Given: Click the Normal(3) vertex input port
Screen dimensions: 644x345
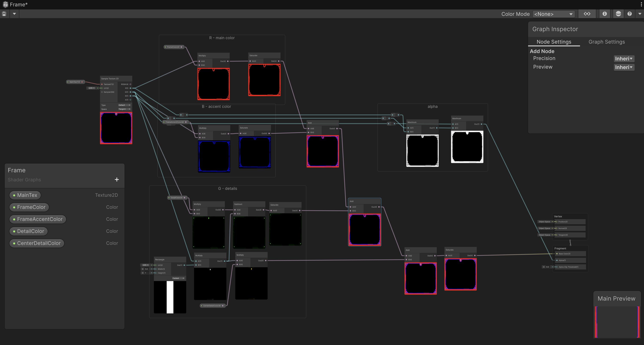Looking at the screenshot, I should 556,228.
